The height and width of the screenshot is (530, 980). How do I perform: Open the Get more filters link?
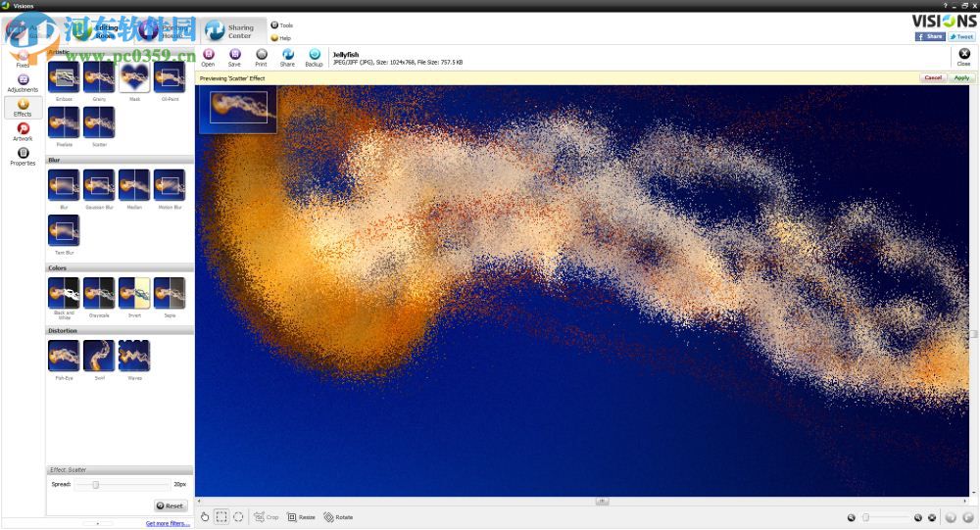168,524
